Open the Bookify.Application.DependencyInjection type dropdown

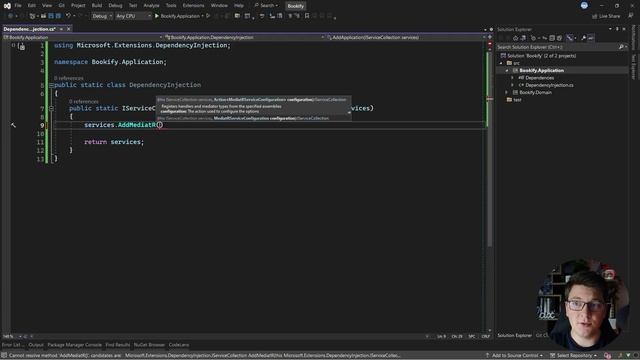click(x=244, y=37)
